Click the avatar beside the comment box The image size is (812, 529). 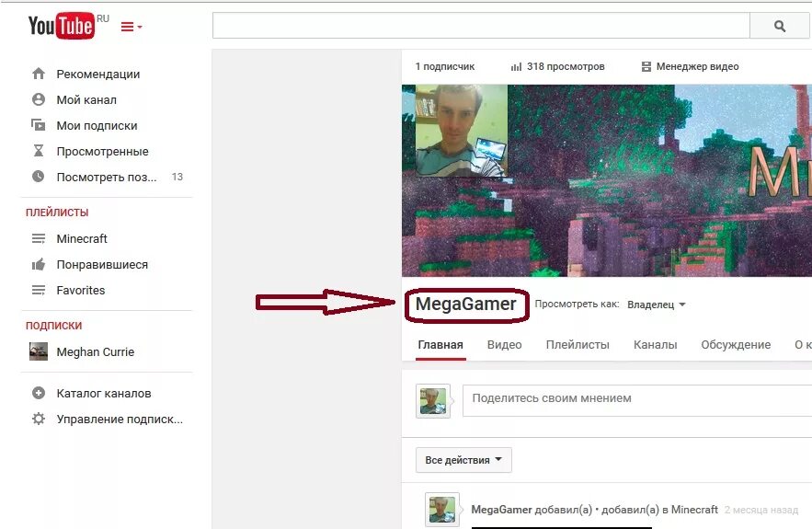(433, 400)
